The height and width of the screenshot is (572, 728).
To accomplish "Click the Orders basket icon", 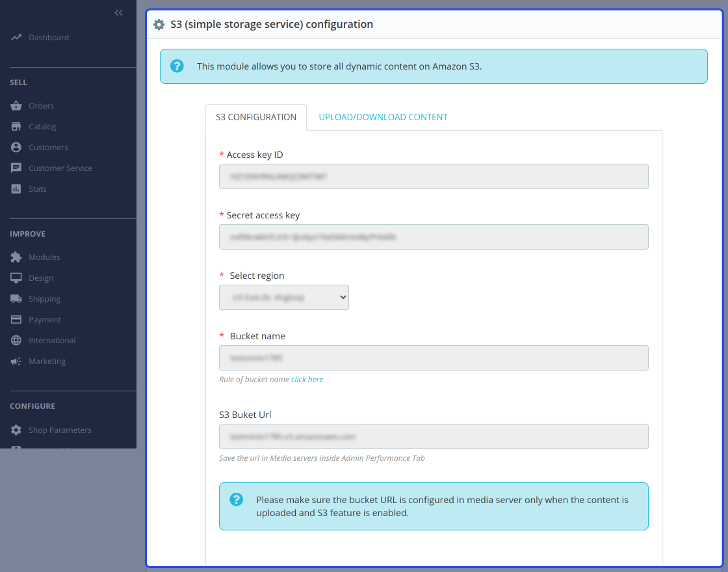I will (x=16, y=106).
